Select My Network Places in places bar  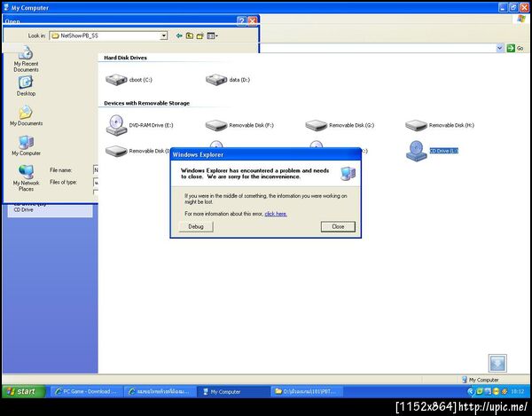26,178
